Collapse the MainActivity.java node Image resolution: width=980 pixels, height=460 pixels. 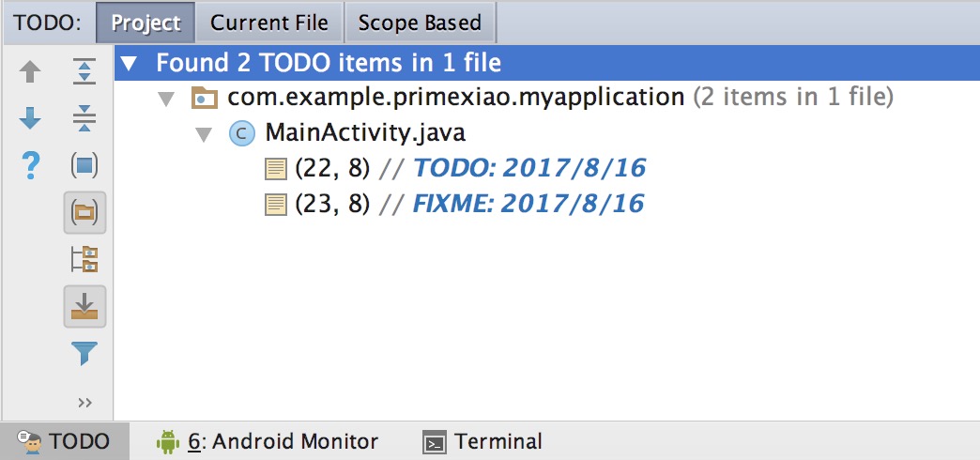point(203,134)
